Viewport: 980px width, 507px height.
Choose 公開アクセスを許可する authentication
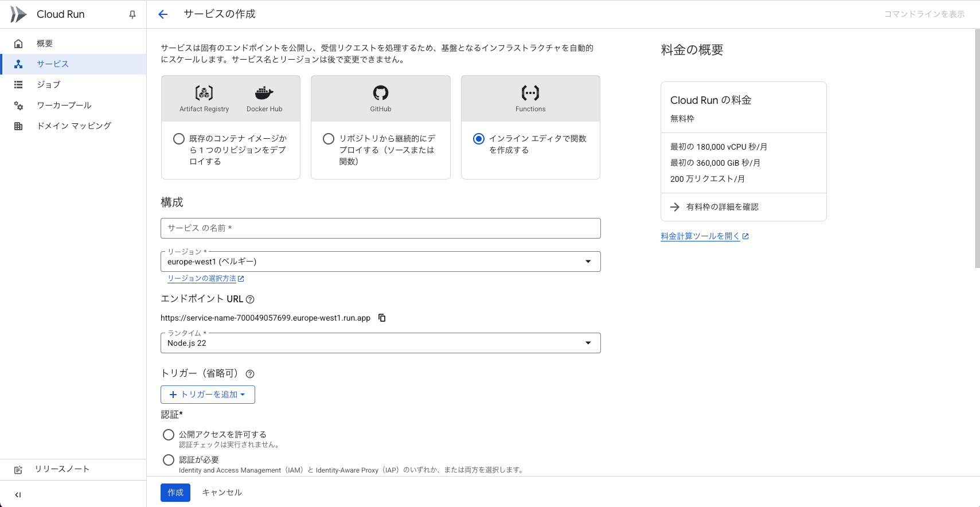point(169,435)
